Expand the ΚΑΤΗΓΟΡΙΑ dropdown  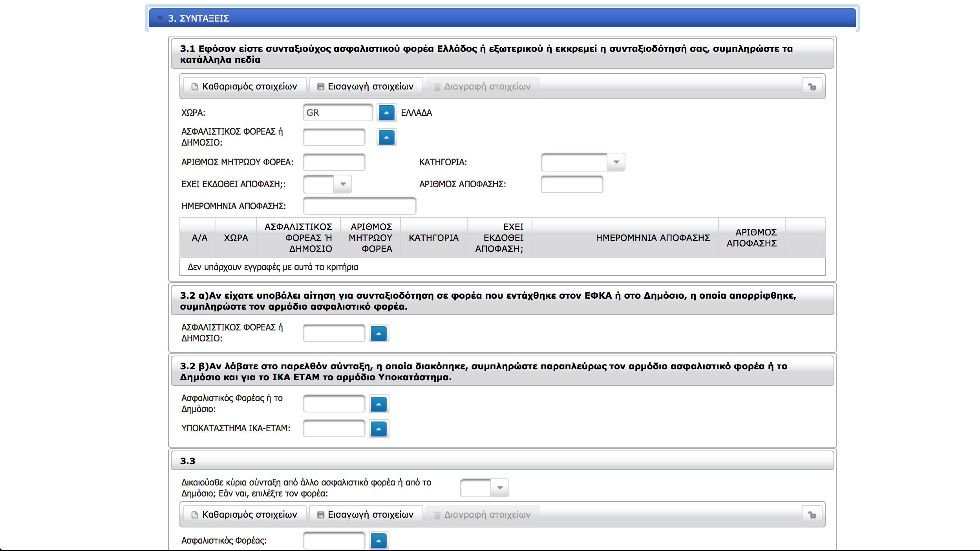point(616,162)
